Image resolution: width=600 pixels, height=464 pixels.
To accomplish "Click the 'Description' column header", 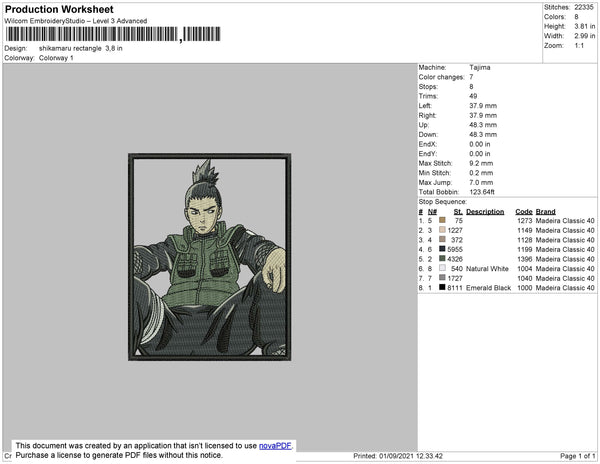I will (485, 212).
